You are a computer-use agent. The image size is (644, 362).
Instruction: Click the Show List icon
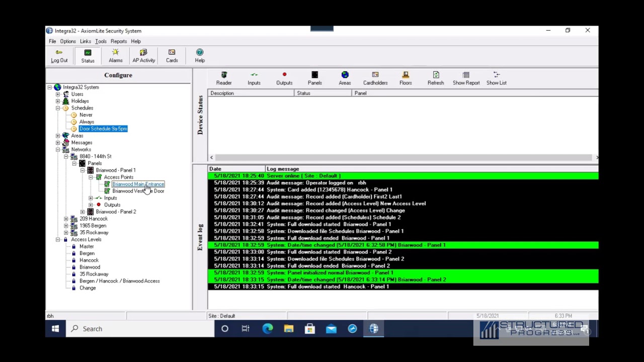pos(497,78)
